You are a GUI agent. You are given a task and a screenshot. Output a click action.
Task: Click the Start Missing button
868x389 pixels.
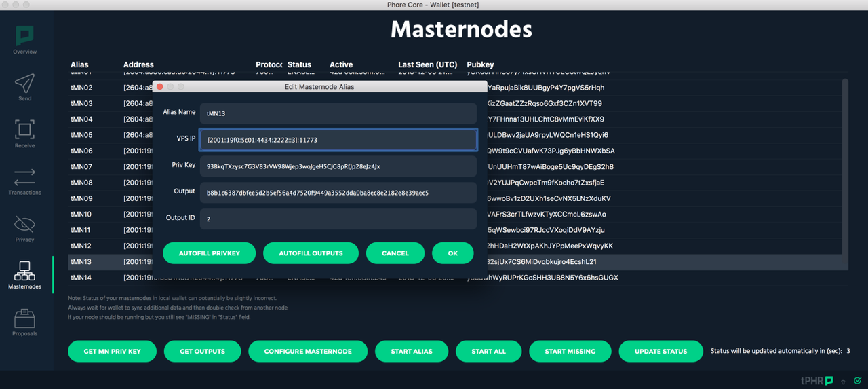570,352
